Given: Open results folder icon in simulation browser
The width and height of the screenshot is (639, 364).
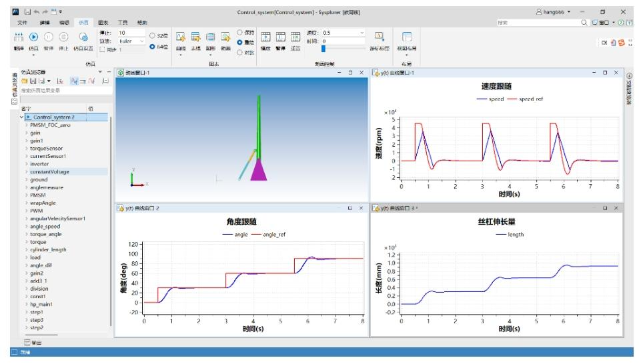Looking at the screenshot, I should pyautogui.click(x=25, y=81).
